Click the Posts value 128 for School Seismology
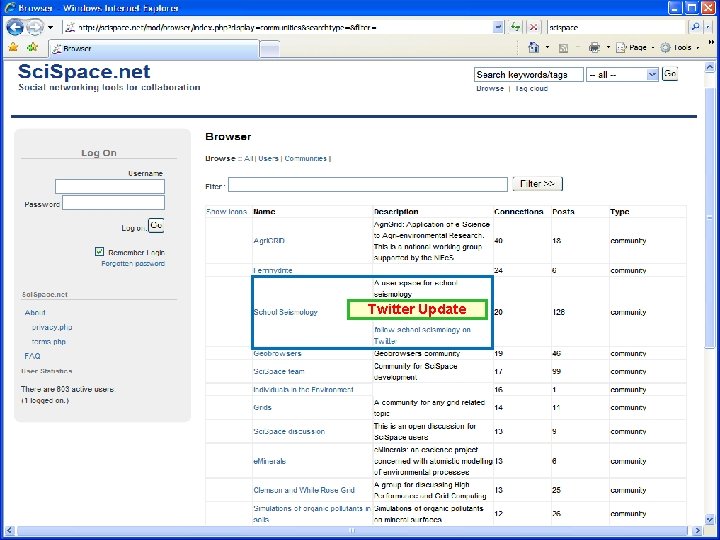Image resolution: width=720 pixels, height=540 pixels. click(x=558, y=312)
